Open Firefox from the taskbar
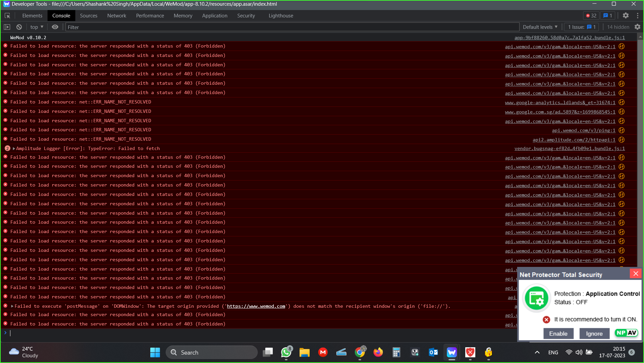Screen dimensions: 644x363 click(x=378, y=352)
